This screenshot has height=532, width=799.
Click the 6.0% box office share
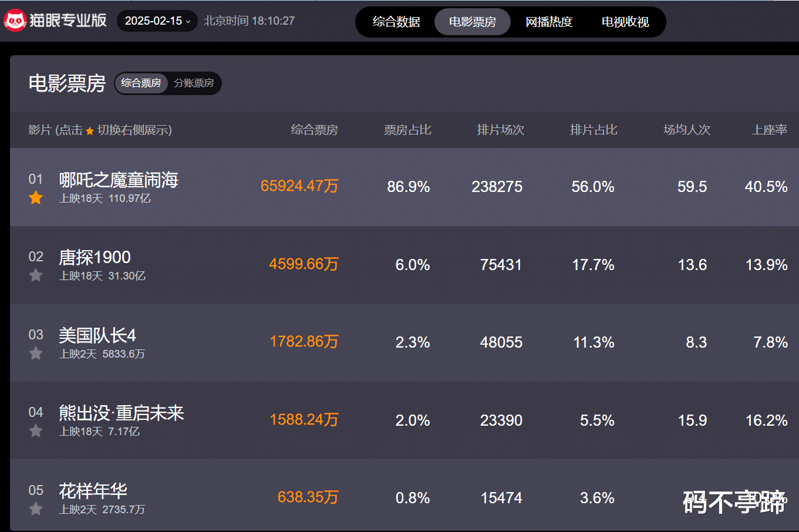click(413, 265)
